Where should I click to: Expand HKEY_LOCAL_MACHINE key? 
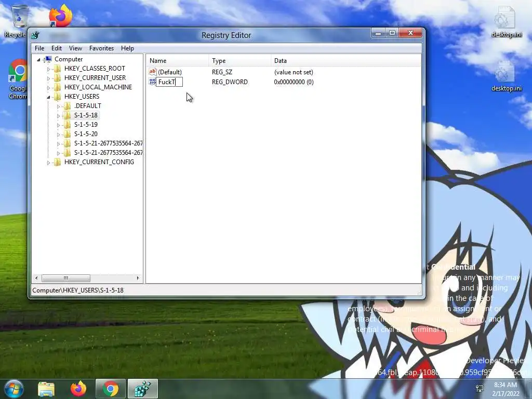coord(48,87)
